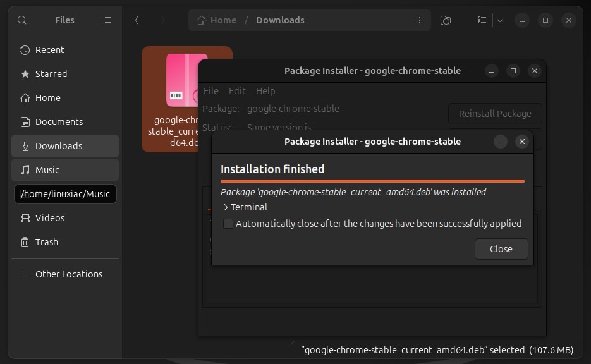The width and height of the screenshot is (591, 364).
Task: Open Other Locations in the sidebar
Action: coord(65,274)
